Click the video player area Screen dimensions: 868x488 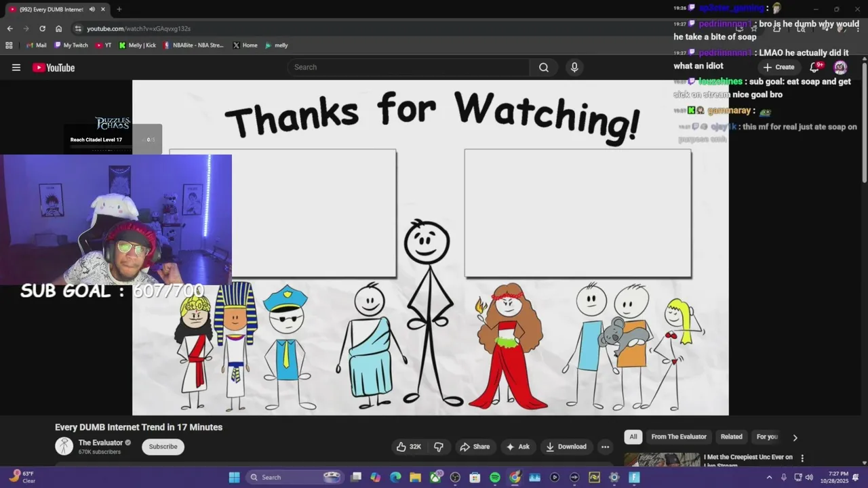[x=430, y=247]
